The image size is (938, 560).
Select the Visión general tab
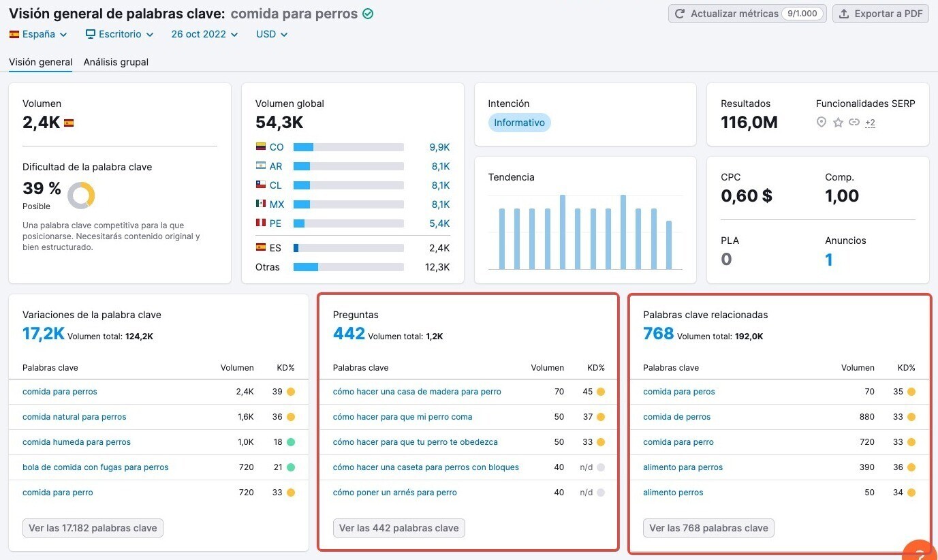tap(40, 62)
